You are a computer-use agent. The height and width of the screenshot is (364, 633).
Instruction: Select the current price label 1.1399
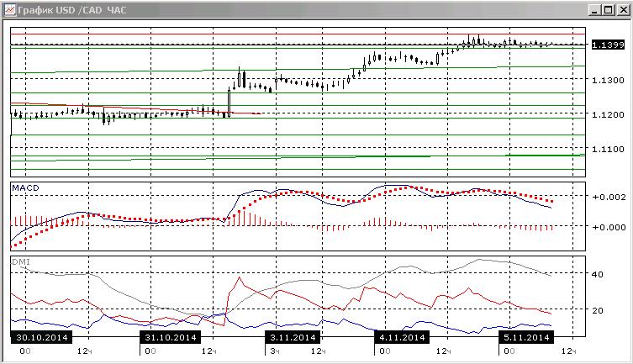click(608, 45)
